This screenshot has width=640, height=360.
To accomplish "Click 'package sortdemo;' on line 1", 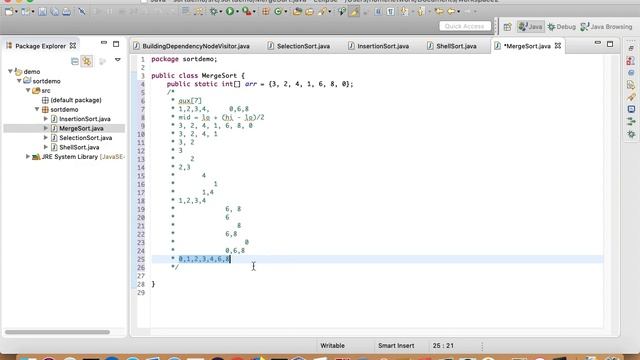I will click(x=184, y=59).
